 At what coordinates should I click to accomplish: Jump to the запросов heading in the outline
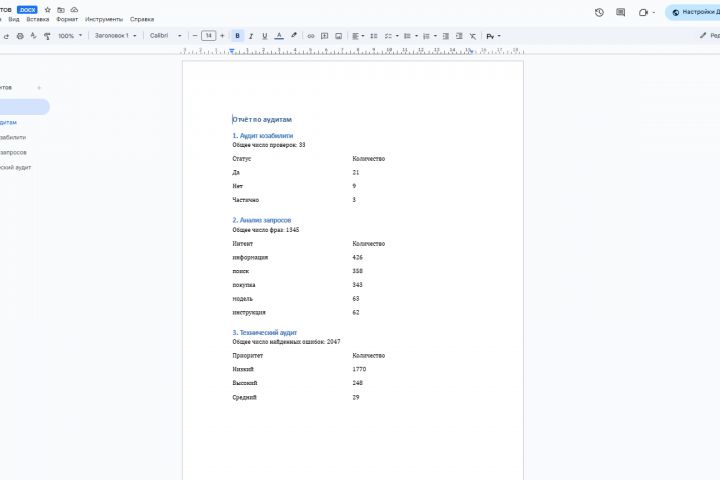coord(13,152)
